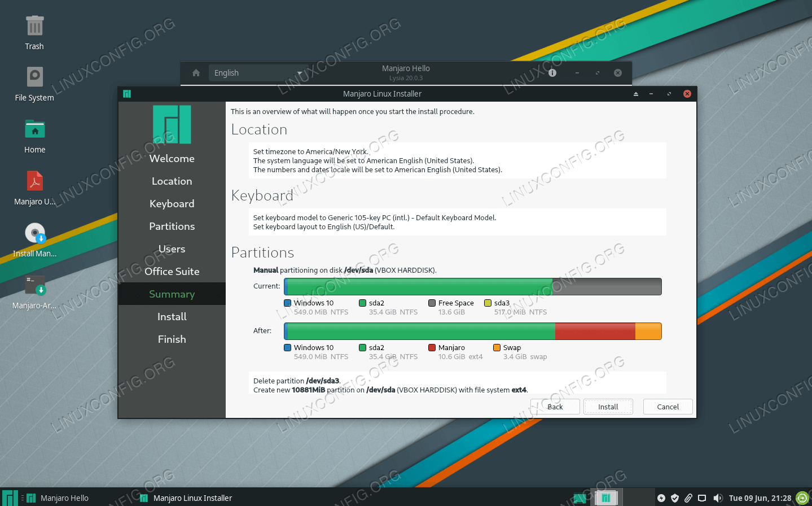The width and height of the screenshot is (812, 506).
Task: Shade the installer window with the up-arrow button
Action: click(636, 94)
